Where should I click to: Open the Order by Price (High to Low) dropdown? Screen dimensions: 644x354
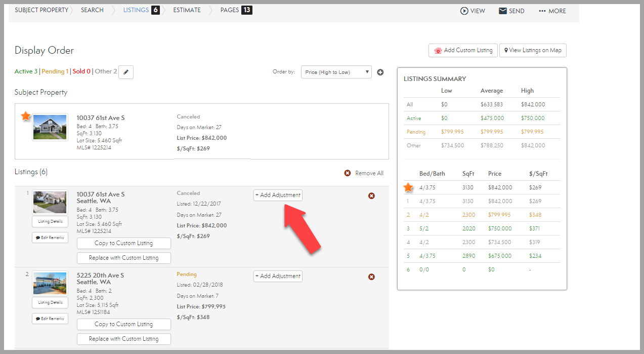click(x=336, y=72)
